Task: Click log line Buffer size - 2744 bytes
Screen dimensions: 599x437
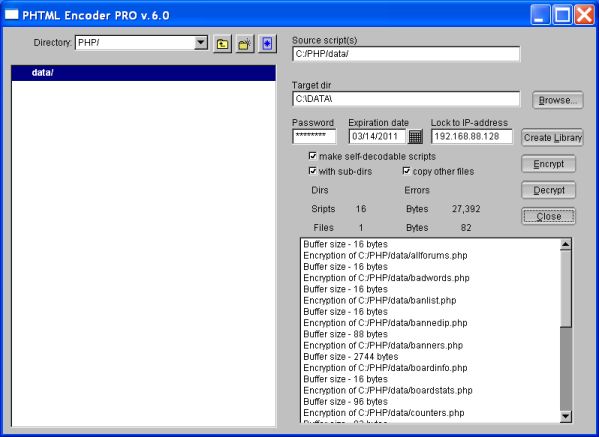Action: [351, 357]
